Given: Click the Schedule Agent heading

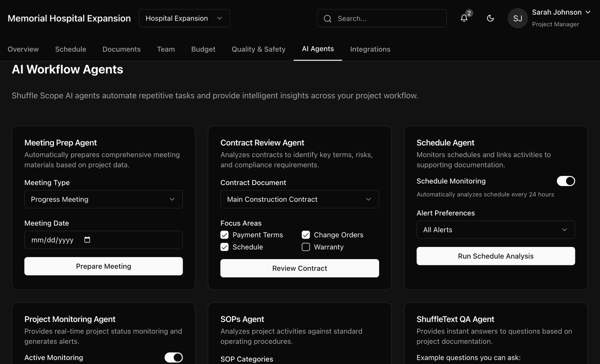Looking at the screenshot, I should click(445, 142).
